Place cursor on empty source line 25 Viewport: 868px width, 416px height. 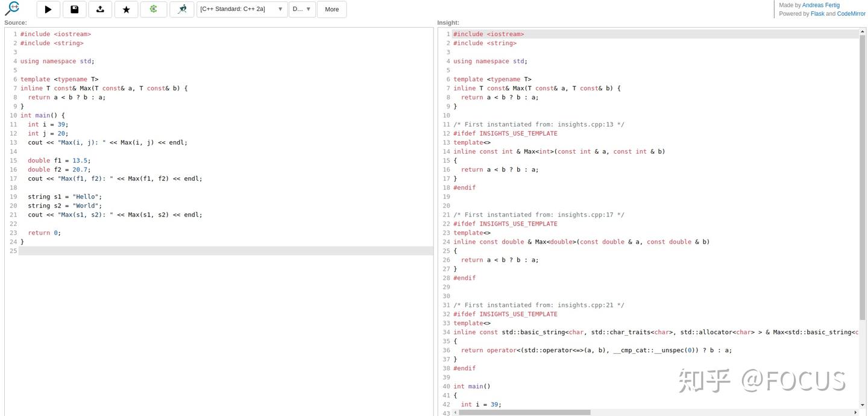(226, 251)
